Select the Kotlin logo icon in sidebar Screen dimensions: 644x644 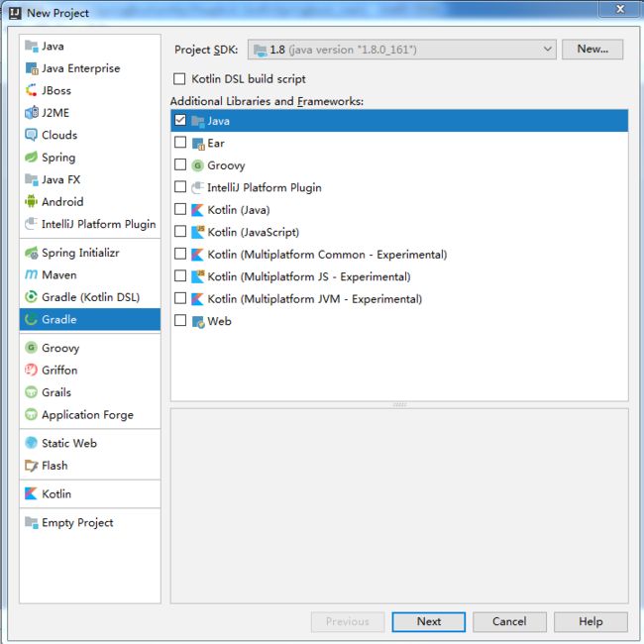point(32,493)
